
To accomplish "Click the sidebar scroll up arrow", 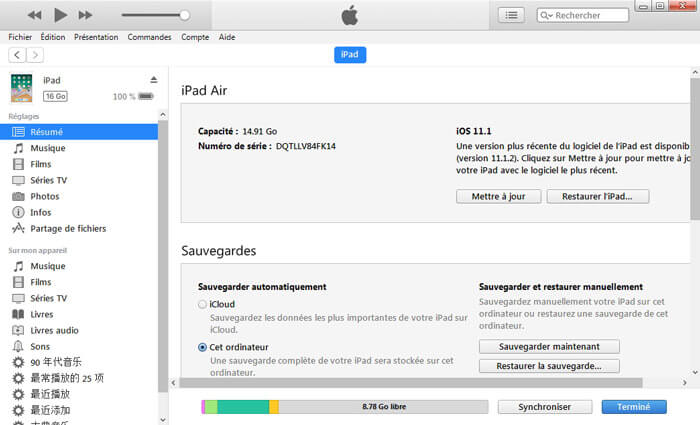I will click(163, 115).
